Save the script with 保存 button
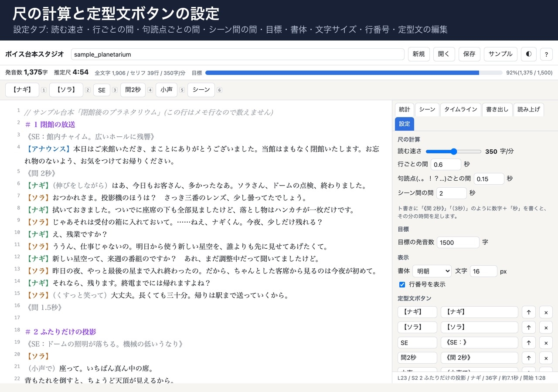 (469, 54)
